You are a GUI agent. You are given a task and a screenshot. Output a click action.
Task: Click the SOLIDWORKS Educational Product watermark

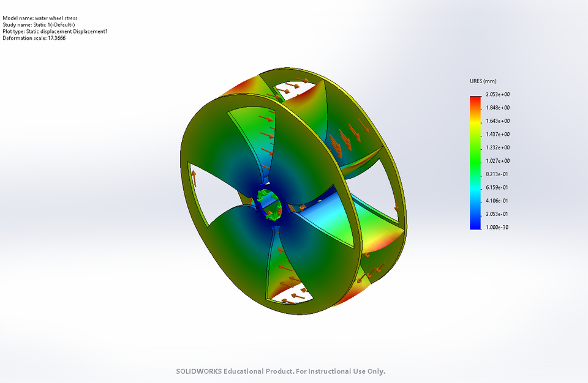click(x=281, y=371)
